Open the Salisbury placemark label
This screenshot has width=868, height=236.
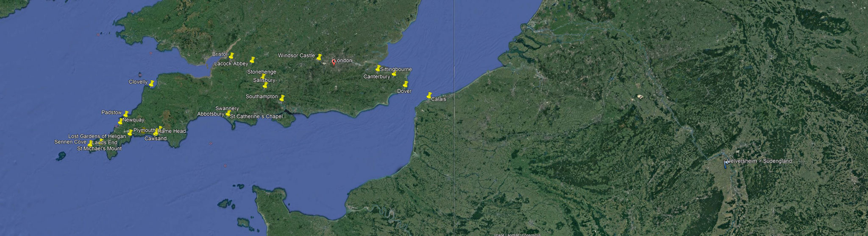[x=264, y=80]
